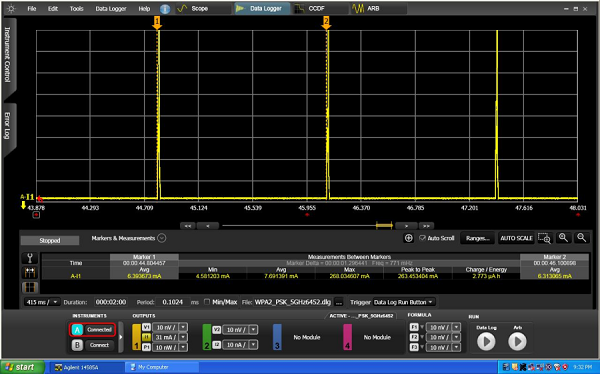This screenshot has height=374, width=600.
Task: Open the Trigger source dropdown
Action: pyautogui.click(x=404, y=302)
